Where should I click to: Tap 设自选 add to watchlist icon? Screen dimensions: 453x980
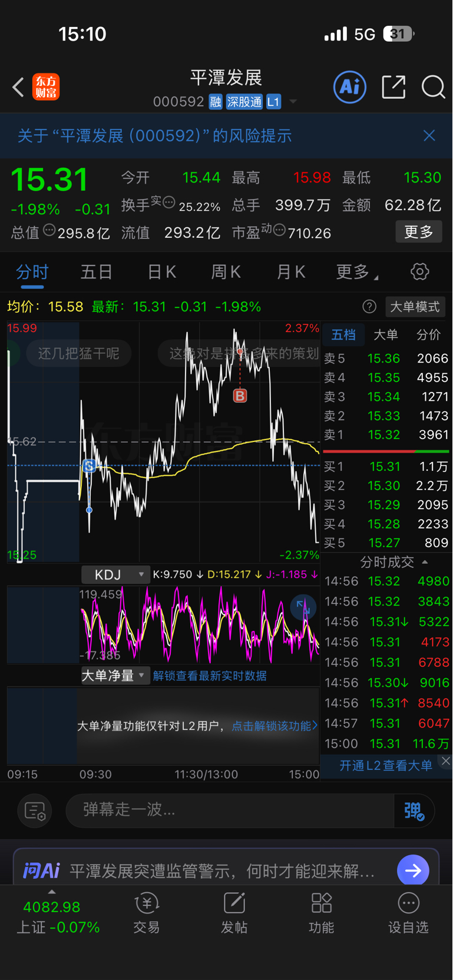408,913
